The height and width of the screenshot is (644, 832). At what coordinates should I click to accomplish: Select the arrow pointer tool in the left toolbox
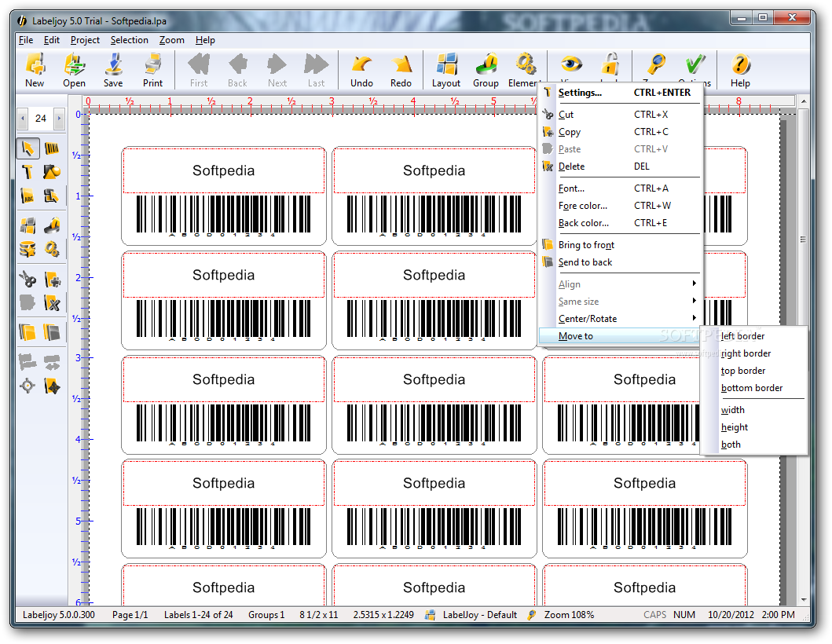(27, 148)
